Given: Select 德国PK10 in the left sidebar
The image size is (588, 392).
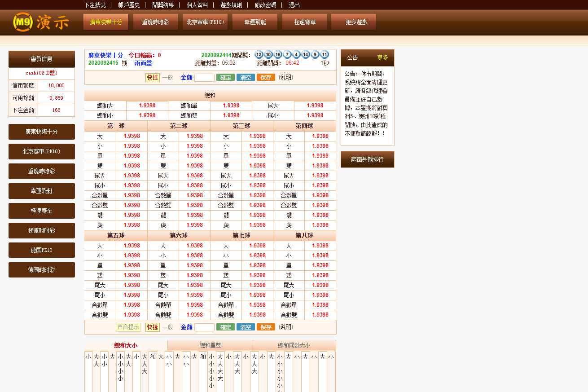Looking at the screenshot, I should 41,250.
